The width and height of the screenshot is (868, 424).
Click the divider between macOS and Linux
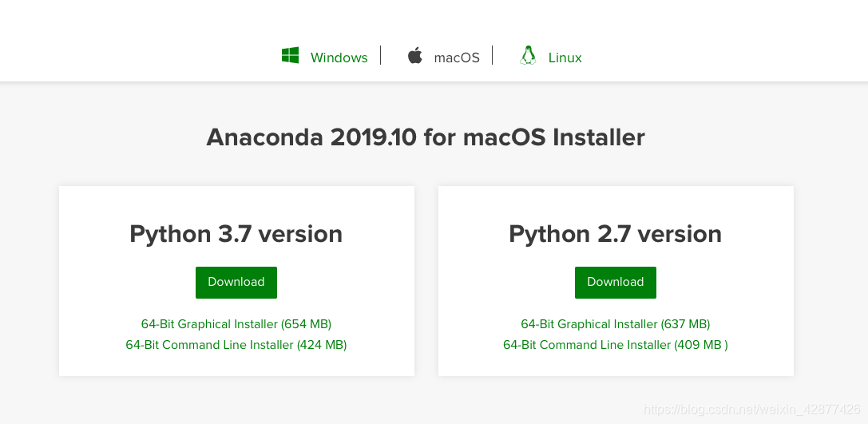[x=493, y=55]
